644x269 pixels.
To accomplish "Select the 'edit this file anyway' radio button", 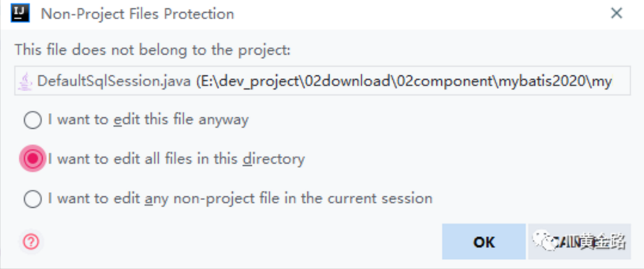I will coord(33,120).
